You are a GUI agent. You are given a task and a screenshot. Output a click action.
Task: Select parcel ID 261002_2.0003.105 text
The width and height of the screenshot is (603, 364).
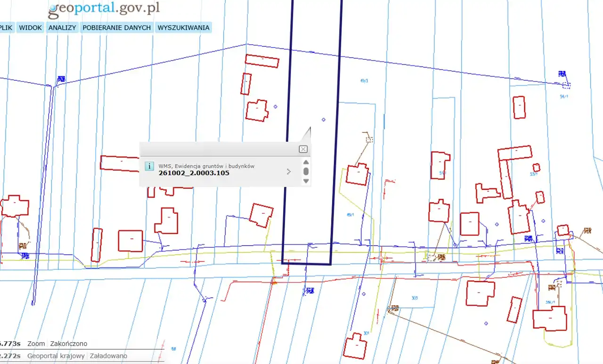click(194, 173)
